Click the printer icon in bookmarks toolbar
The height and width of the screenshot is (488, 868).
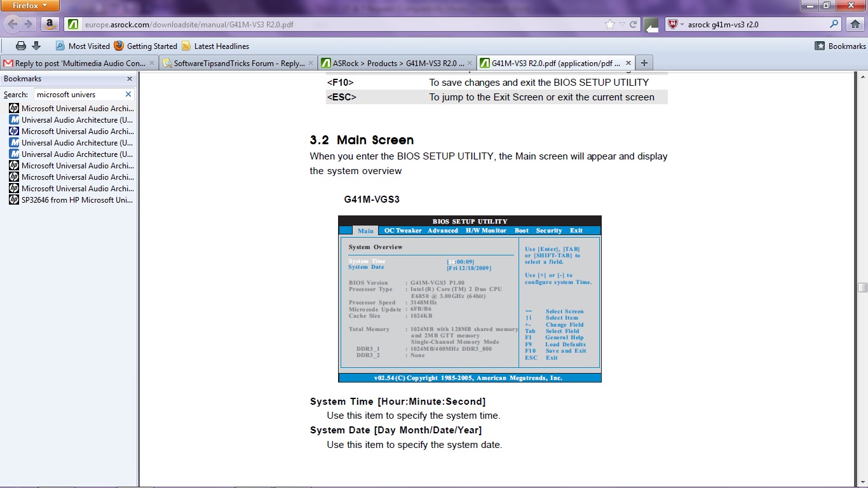pos(21,46)
